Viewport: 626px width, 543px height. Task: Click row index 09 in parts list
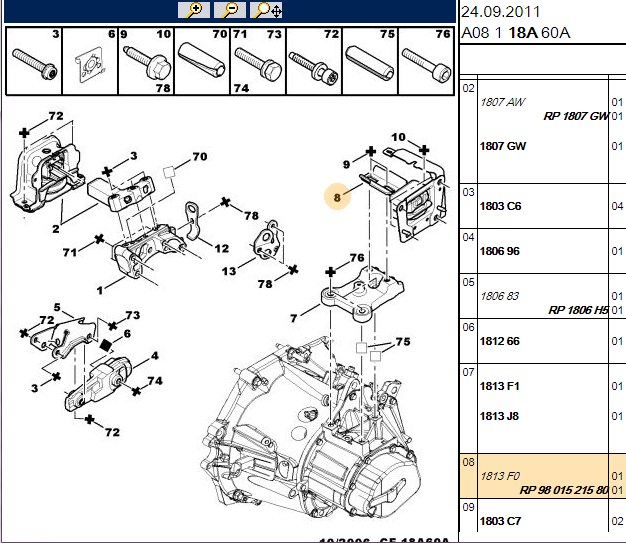[468, 507]
